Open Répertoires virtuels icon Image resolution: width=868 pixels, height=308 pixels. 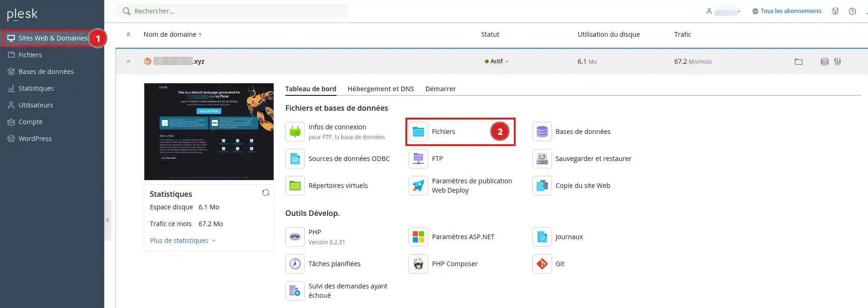click(x=295, y=186)
